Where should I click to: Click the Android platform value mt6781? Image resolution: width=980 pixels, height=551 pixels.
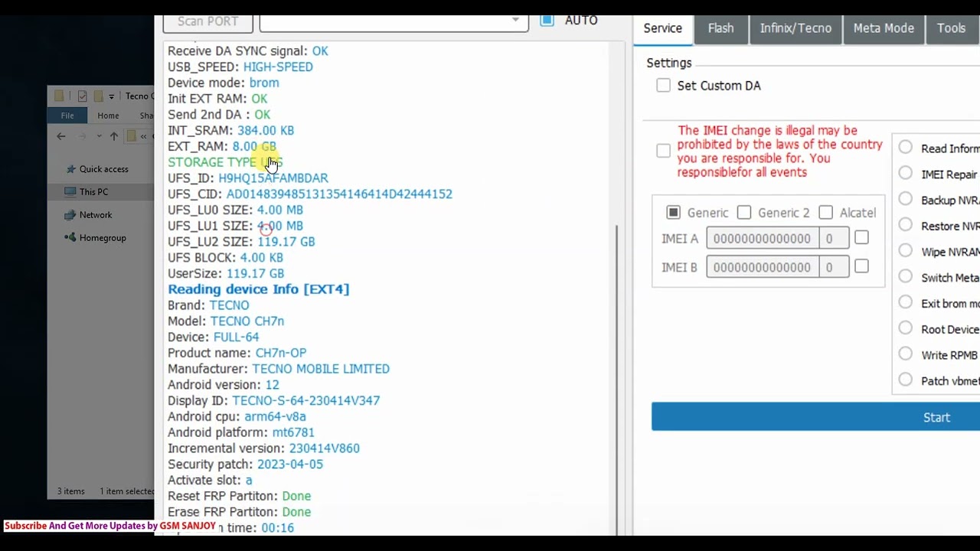point(293,432)
